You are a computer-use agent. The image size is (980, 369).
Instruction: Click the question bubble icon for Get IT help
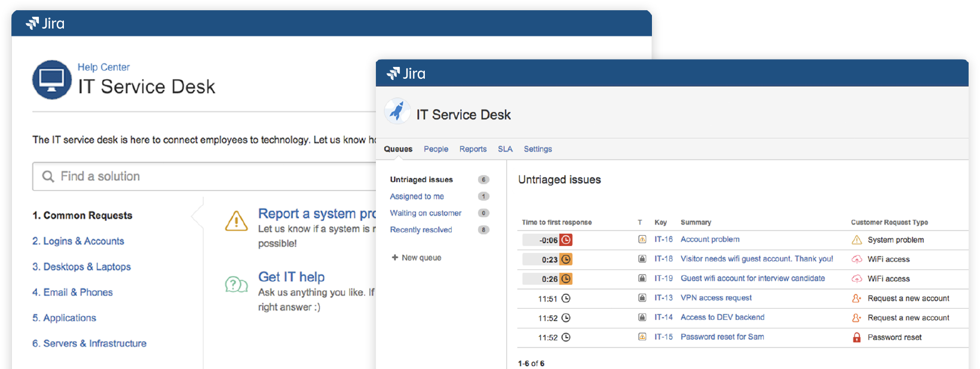236,284
